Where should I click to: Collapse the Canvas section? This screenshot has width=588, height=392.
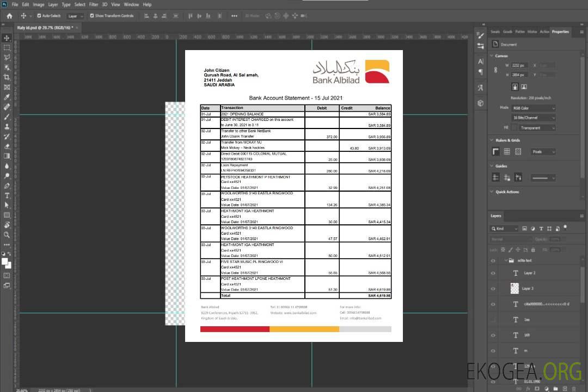tap(492, 56)
